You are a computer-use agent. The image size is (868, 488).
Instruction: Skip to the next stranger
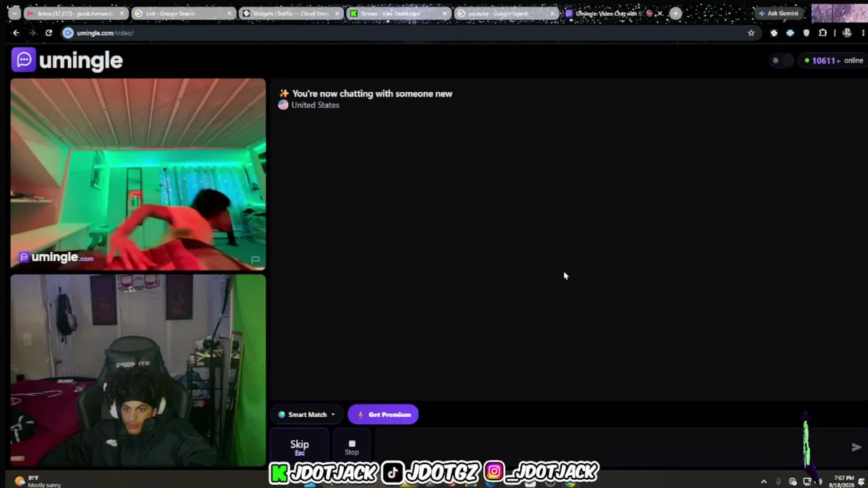300,447
